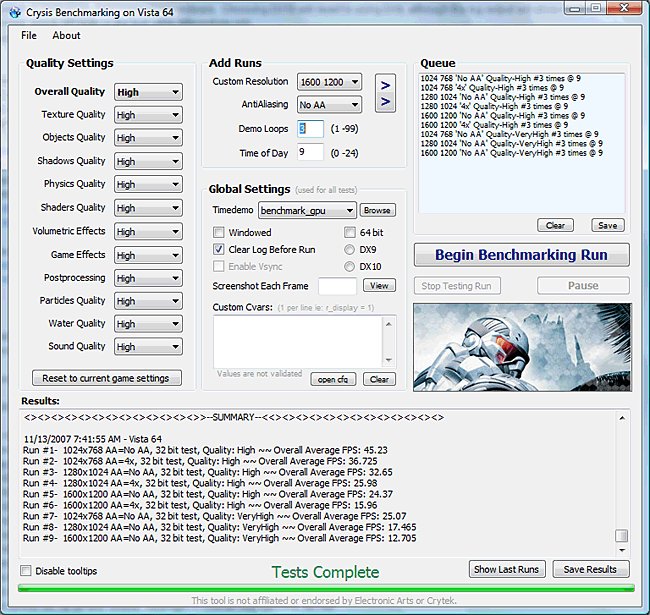
Task: Toggle the Windowed checkbox
Action: tap(218, 232)
